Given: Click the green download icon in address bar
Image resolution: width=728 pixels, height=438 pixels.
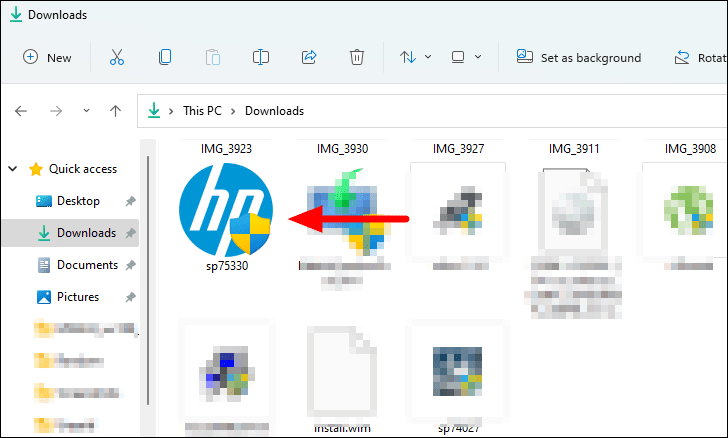Looking at the screenshot, I should (154, 111).
